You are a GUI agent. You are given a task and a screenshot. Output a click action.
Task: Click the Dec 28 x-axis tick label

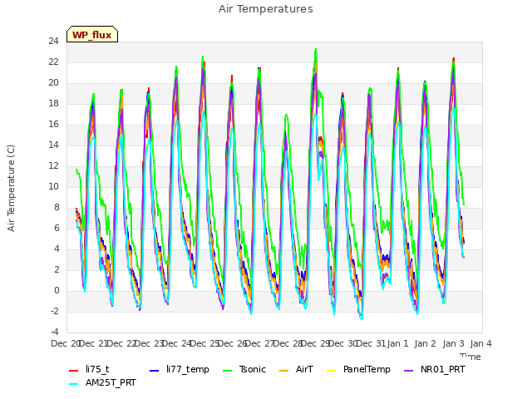288,343
